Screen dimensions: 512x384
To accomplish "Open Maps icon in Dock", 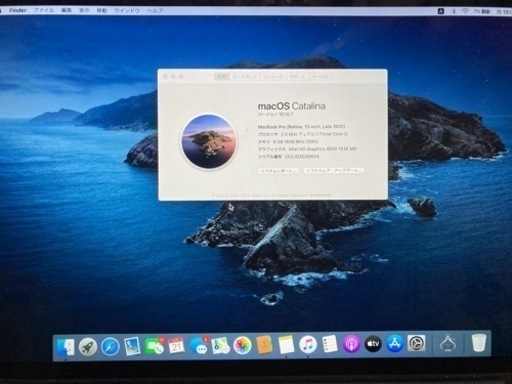I will (221, 346).
